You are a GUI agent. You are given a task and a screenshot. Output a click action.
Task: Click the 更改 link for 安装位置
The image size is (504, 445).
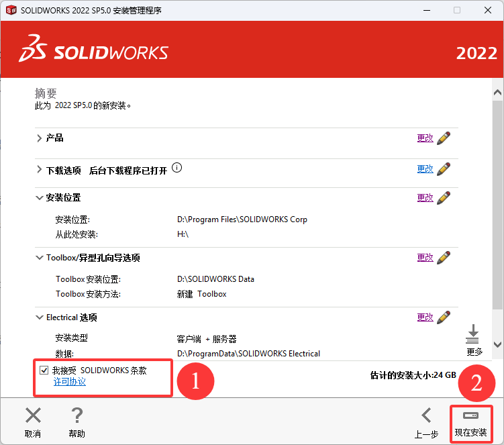pos(425,198)
